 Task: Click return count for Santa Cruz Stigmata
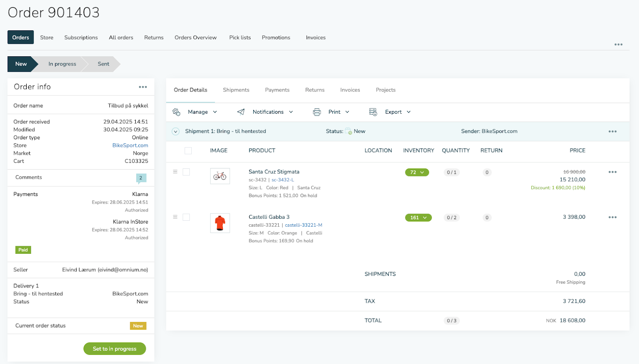487,172
